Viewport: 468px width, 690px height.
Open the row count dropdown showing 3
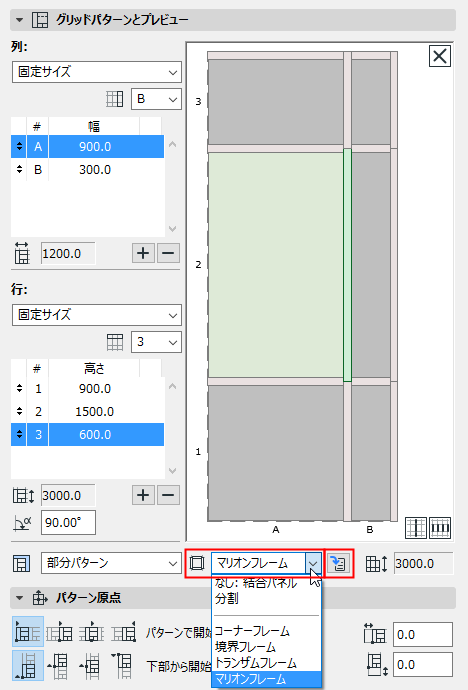point(156,342)
